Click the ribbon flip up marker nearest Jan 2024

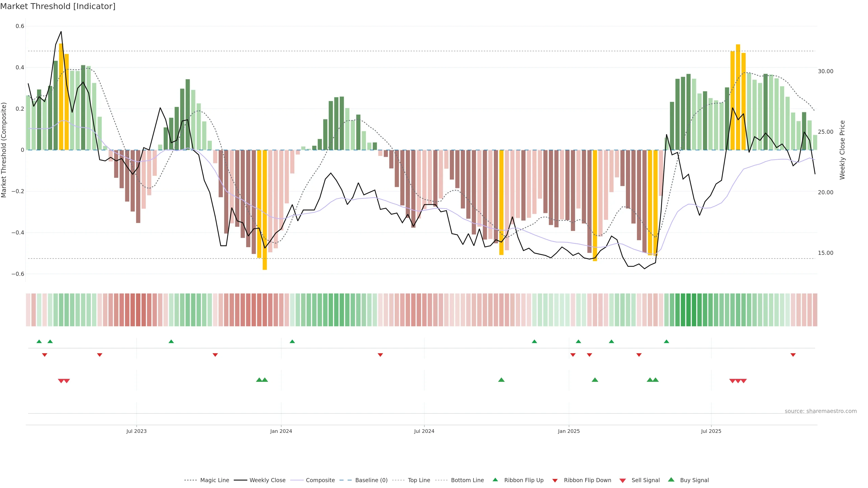(x=292, y=342)
